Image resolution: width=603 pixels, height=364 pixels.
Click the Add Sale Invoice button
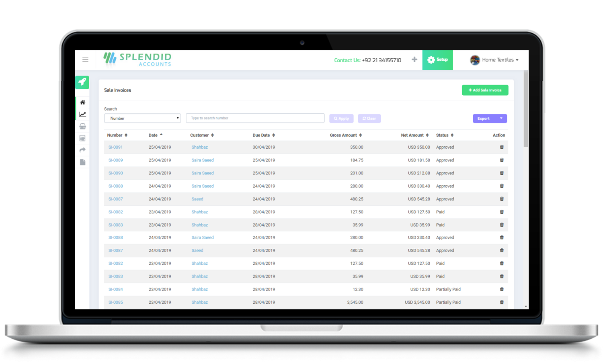click(x=485, y=90)
